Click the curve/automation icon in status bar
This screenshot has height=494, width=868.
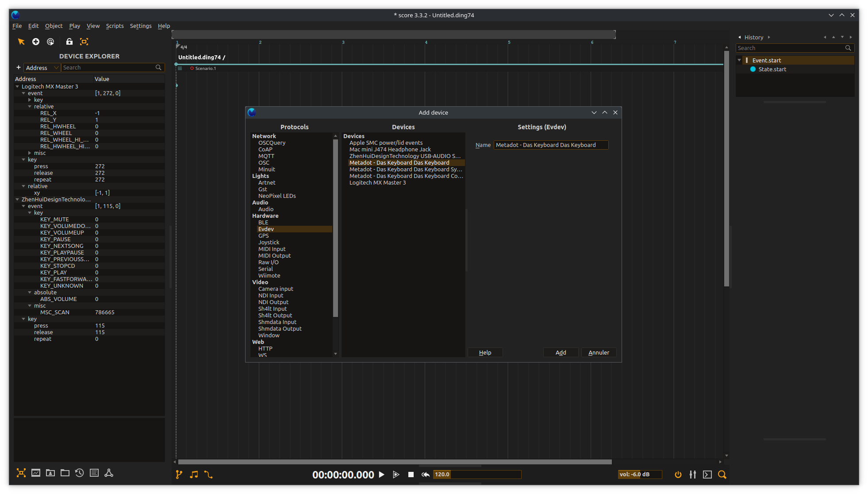(x=209, y=475)
